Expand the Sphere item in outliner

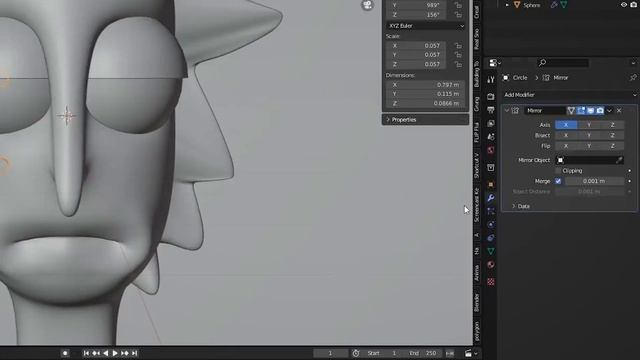[x=507, y=5]
